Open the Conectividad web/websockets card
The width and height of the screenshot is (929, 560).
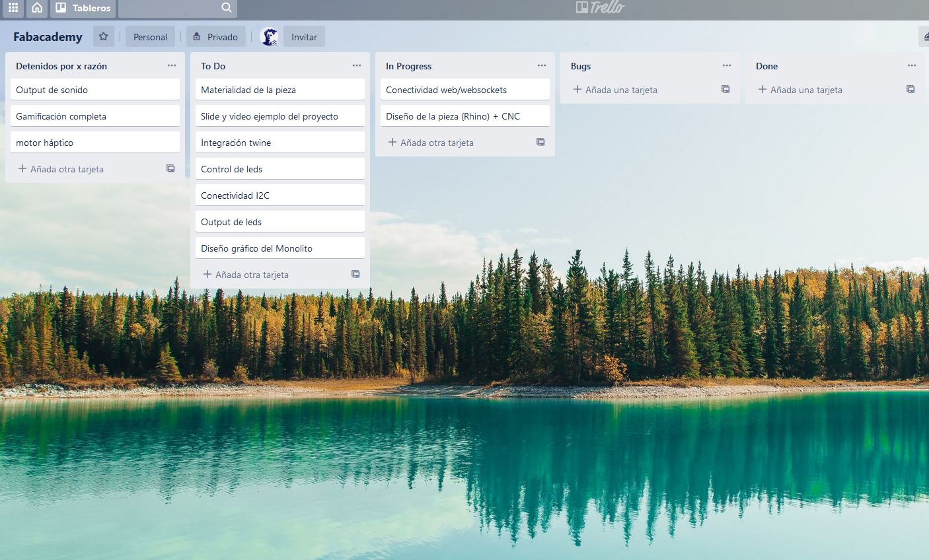pyautogui.click(x=465, y=90)
